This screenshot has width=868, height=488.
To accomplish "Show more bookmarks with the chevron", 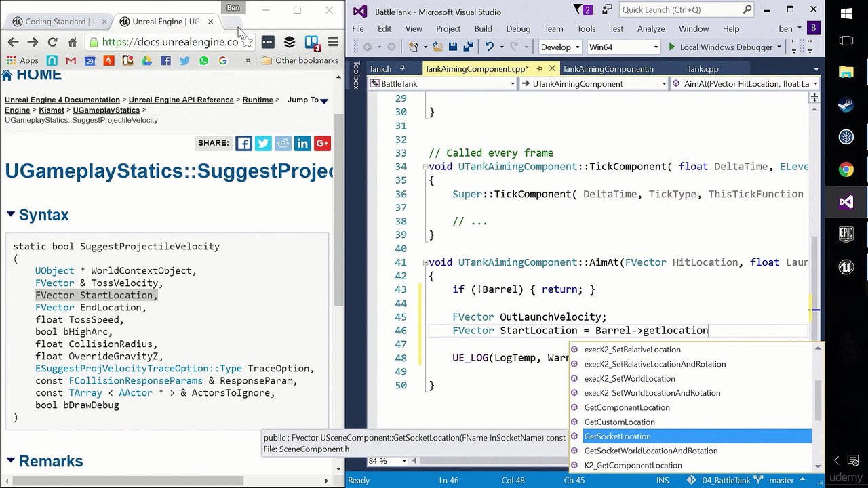I will pos(248,60).
